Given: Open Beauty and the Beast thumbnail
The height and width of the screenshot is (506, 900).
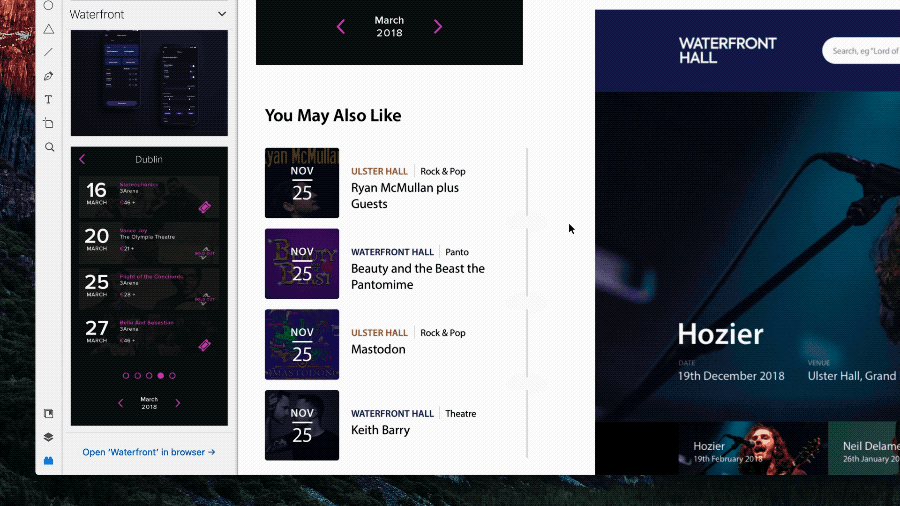Looking at the screenshot, I should [302, 264].
